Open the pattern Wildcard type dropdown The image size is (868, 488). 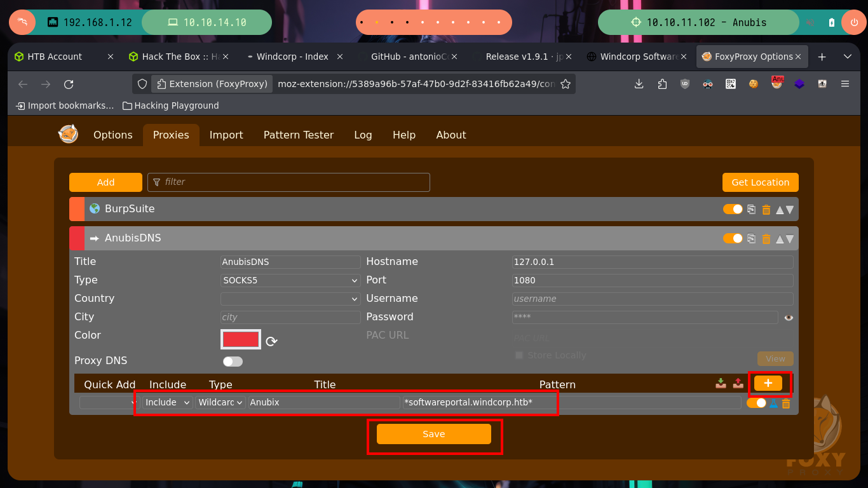pos(220,402)
